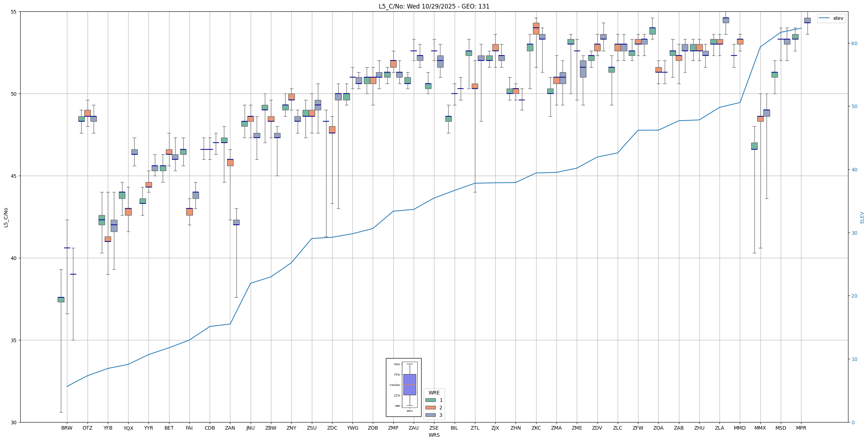Click the chart title L5_C/No GEO 131
This screenshot has height=441, width=868.
434,6
